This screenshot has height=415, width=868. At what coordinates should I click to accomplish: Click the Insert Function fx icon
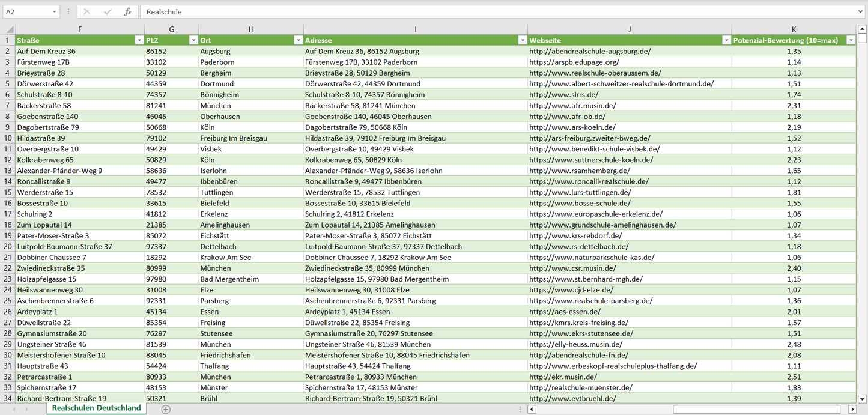(x=127, y=12)
